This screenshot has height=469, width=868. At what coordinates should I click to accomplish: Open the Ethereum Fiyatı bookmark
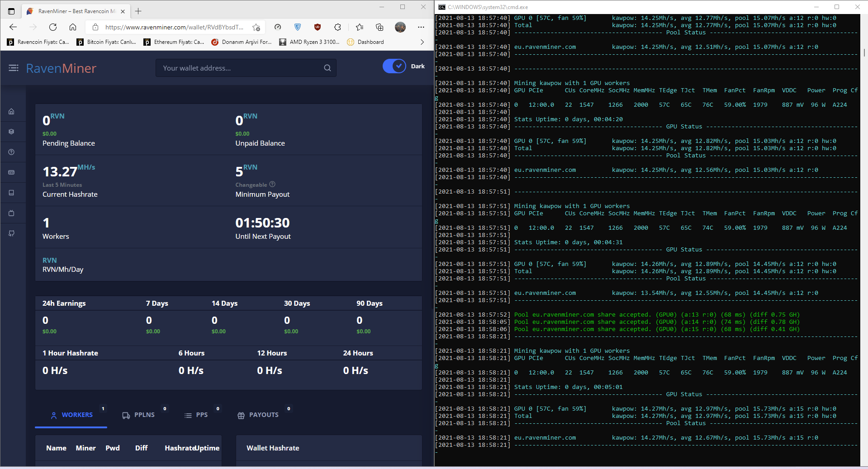174,42
